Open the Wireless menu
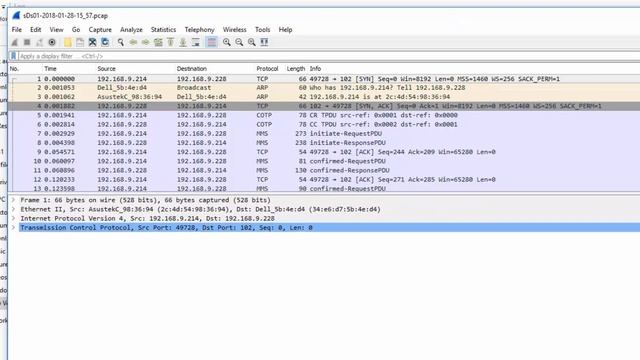640x360 pixels. click(x=234, y=30)
